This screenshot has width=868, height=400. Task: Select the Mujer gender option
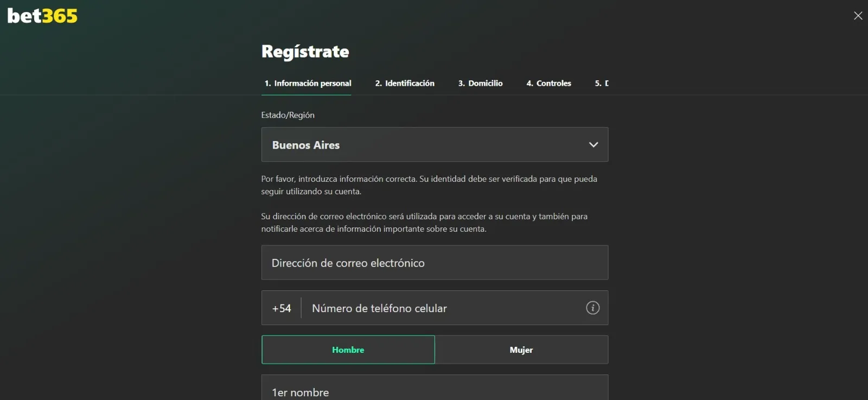coord(521,350)
